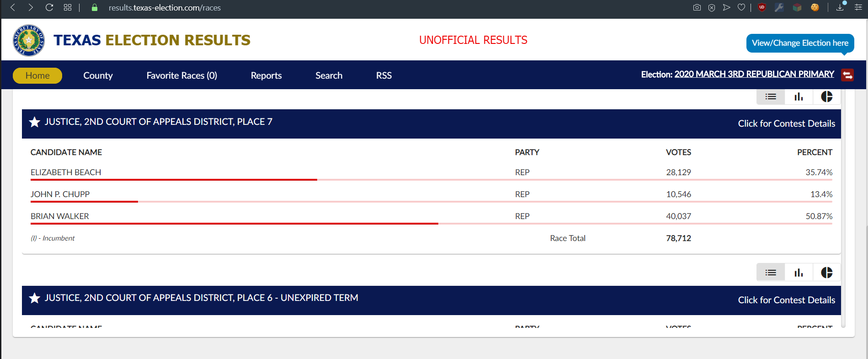
Task: Open Favorite Races (0) tab
Action: pos(182,75)
